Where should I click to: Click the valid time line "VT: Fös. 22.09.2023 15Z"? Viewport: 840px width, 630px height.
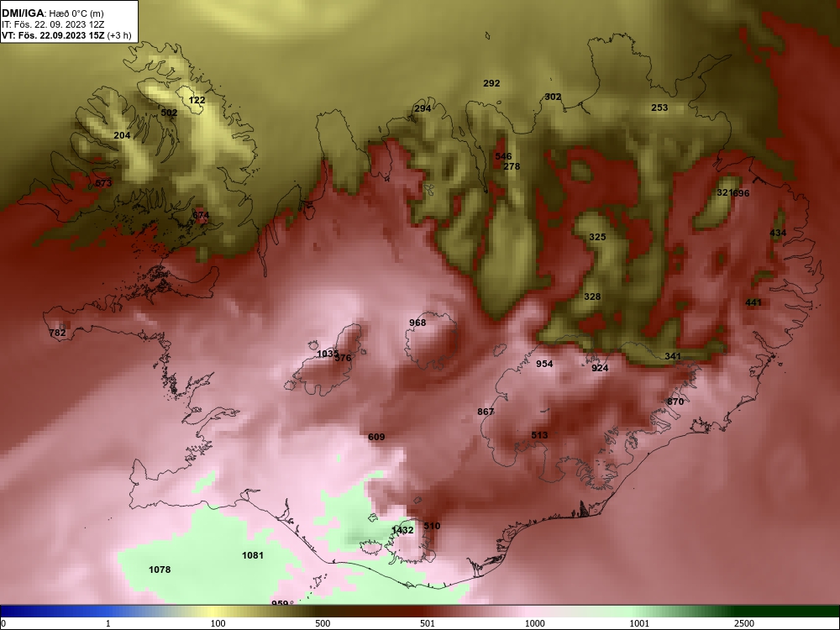[x=54, y=35]
